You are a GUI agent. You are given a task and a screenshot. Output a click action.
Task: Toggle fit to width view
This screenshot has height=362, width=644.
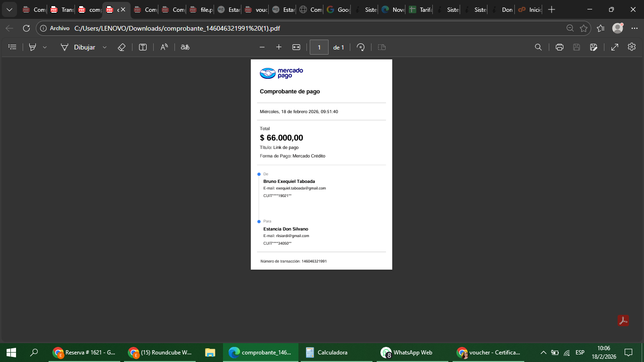pyautogui.click(x=296, y=47)
